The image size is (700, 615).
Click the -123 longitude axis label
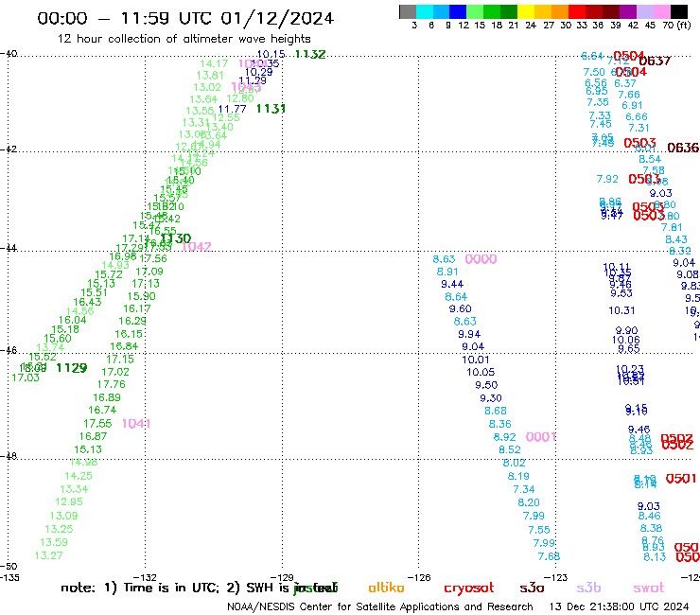556,577
